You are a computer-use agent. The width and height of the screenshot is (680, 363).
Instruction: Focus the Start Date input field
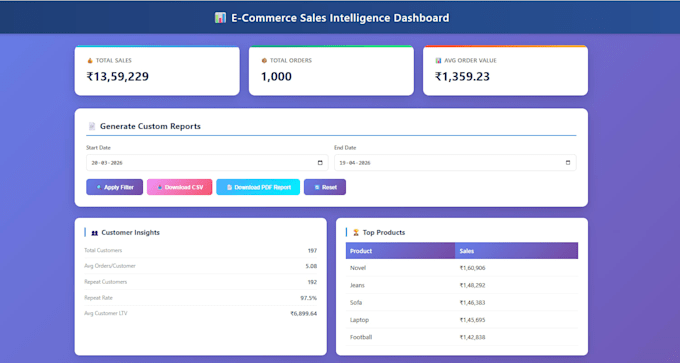[x=207, y=163]
